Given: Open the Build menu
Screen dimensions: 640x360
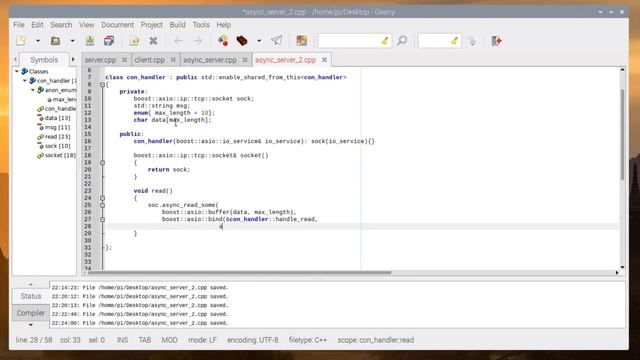Looking at the screenshot, I should 177,25.
